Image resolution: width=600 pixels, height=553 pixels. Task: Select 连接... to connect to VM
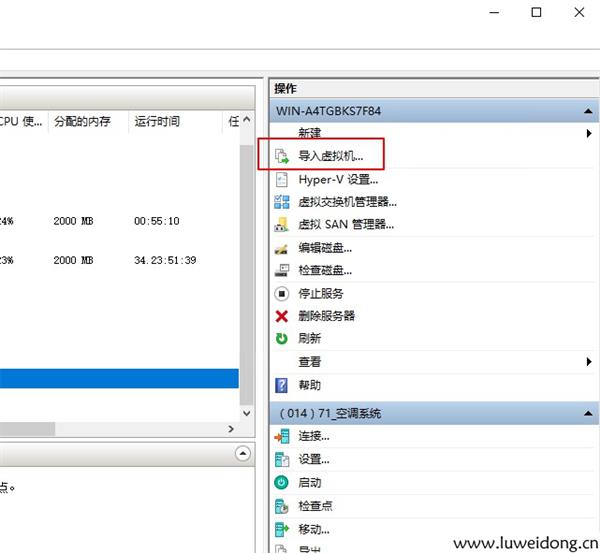point(313,436)
